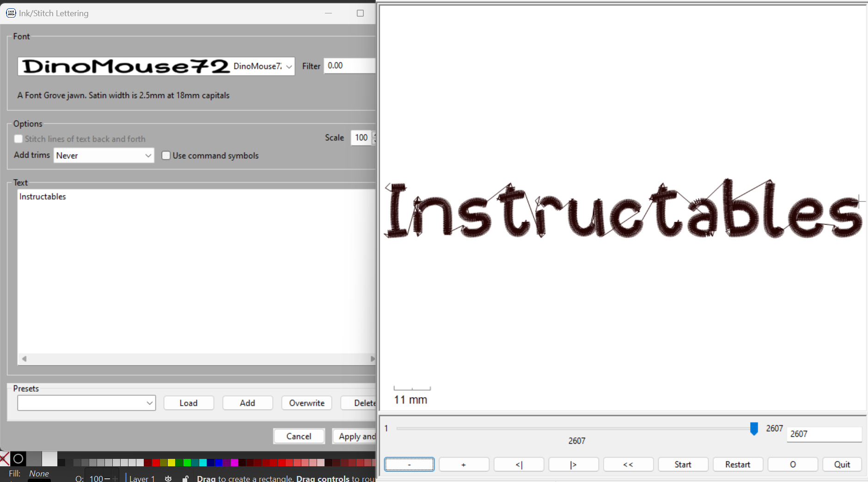Maximize the Ink/Stitch Lettering window

pyautogui.click(x=361, y=13)
